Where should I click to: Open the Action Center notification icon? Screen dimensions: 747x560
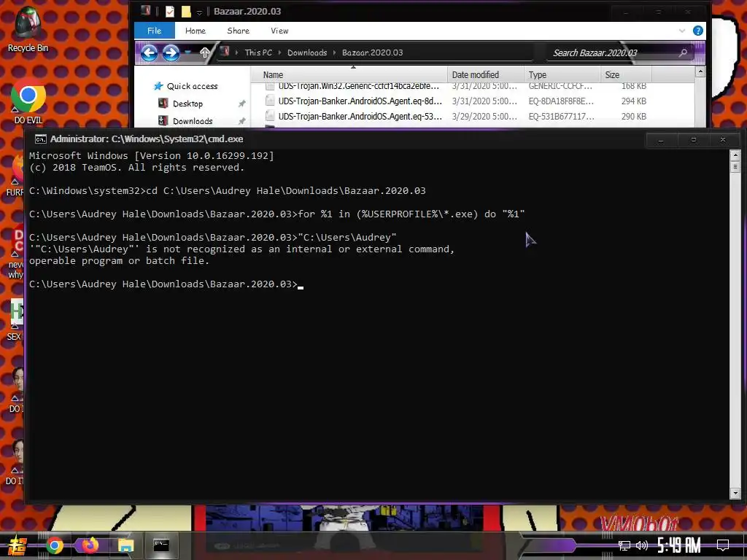(723, 545)
